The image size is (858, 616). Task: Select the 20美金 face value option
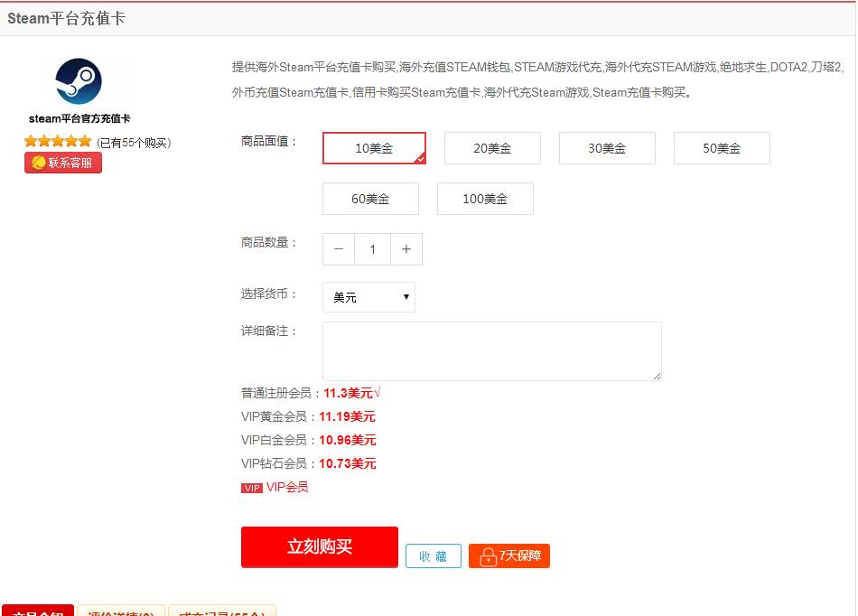pyautogui.click(x=492, y=148)
